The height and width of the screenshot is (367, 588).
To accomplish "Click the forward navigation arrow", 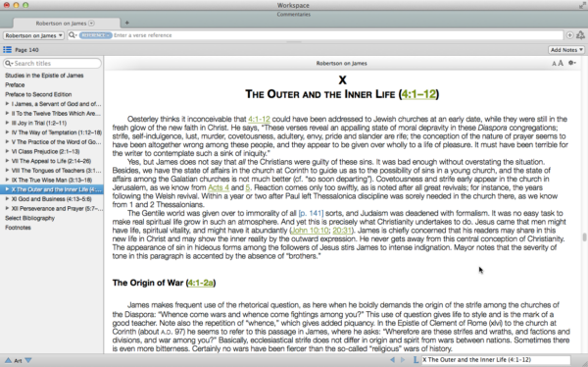I will click(x=403, y=360).
